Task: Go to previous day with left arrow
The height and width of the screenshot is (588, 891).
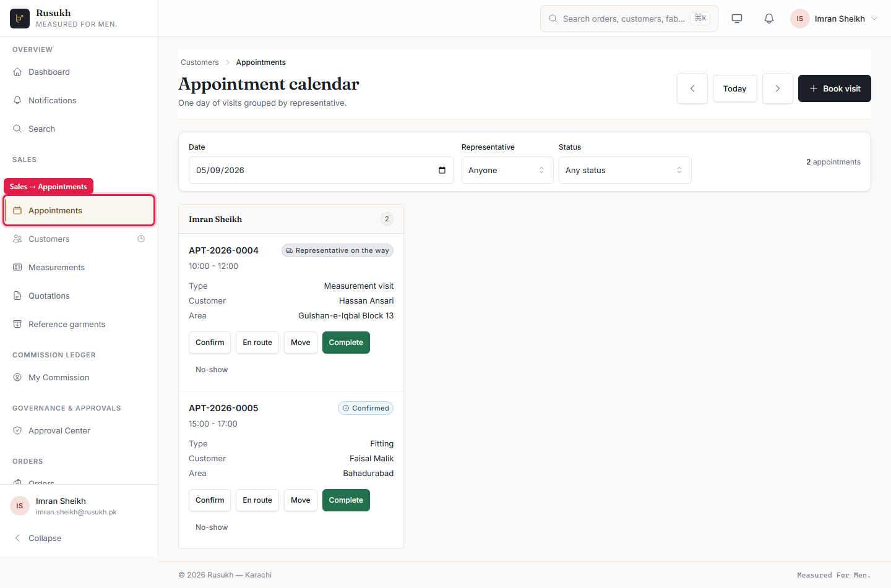Action: point(692,88)
